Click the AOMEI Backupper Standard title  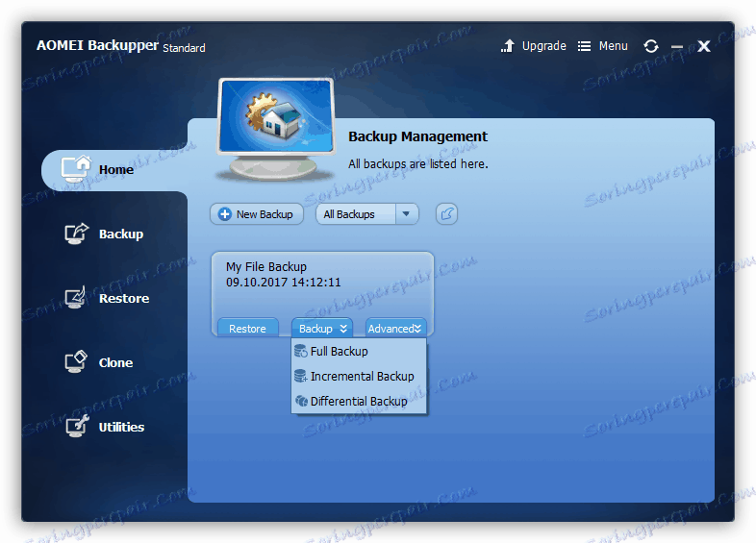point(121,46)
